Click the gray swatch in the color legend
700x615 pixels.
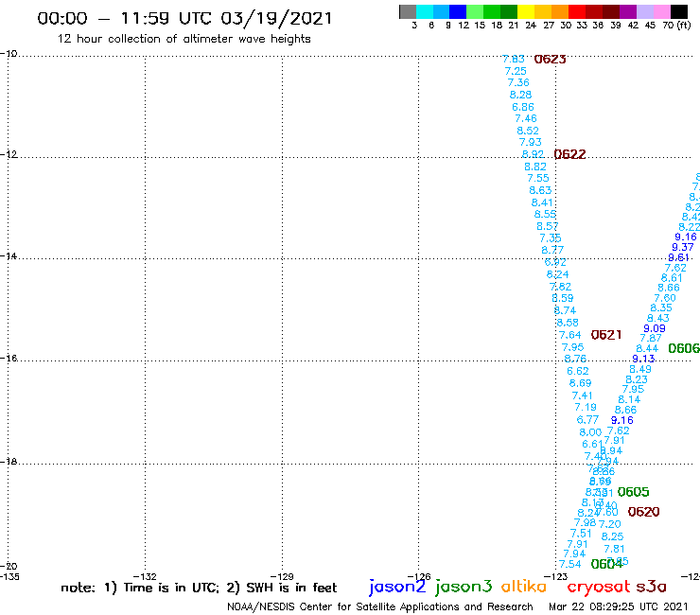tap(408, 11)
